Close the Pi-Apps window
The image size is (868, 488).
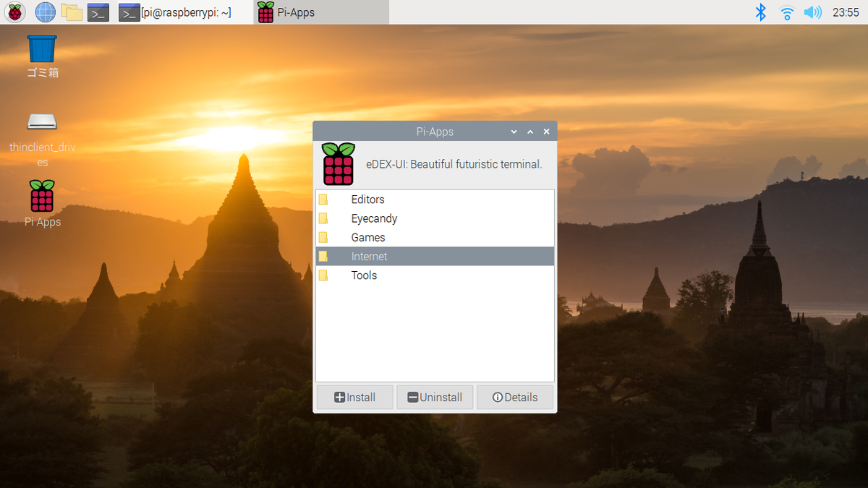(546, 132)
